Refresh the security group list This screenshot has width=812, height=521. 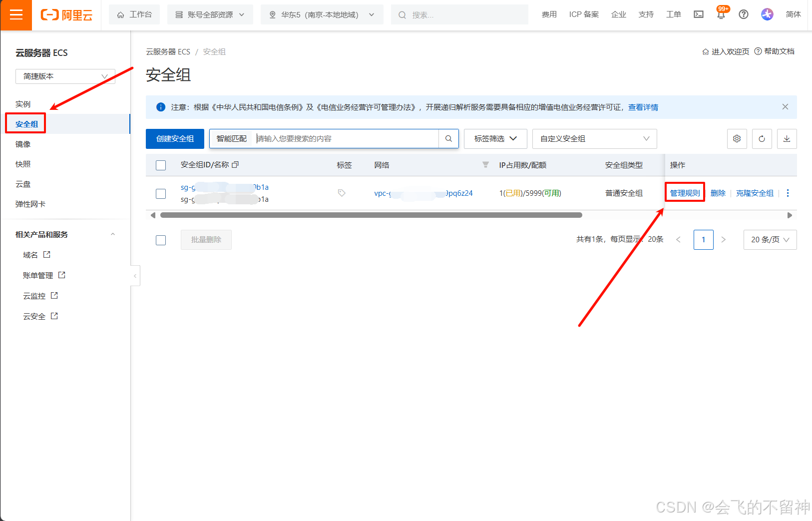click(x=762, y=139)
